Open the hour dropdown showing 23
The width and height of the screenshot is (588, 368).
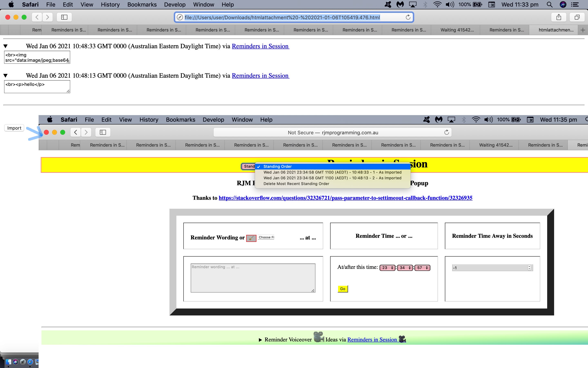click(x=387, y=268)
